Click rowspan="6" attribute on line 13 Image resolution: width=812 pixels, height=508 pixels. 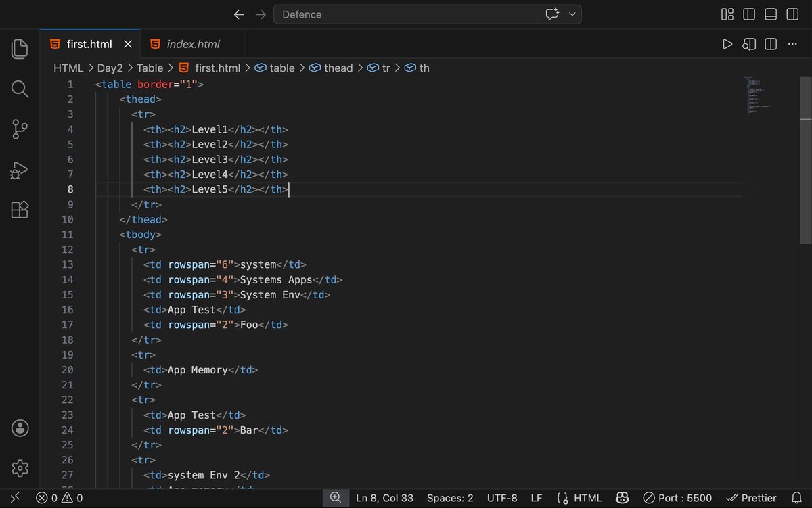click(201, 264)
